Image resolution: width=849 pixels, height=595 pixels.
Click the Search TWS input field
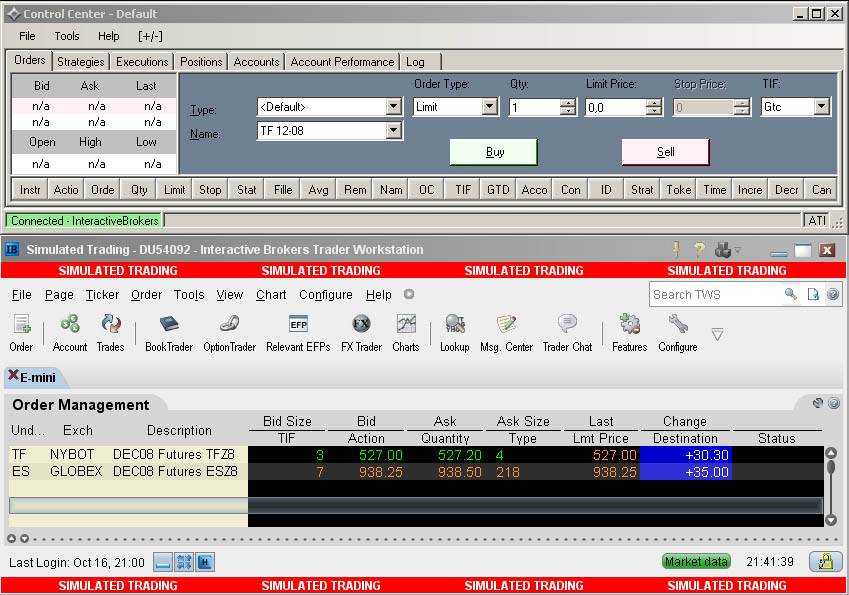coord(715,295)
